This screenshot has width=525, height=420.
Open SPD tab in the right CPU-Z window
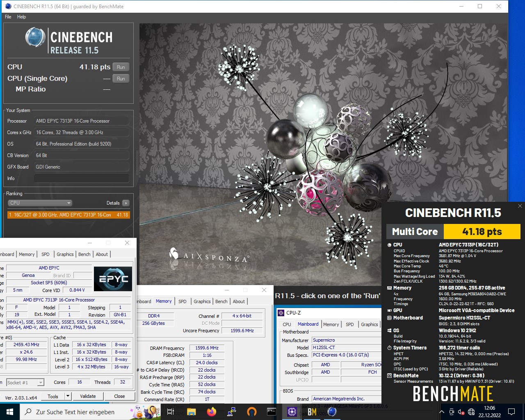pyautogui.click(x=350, y=324)
